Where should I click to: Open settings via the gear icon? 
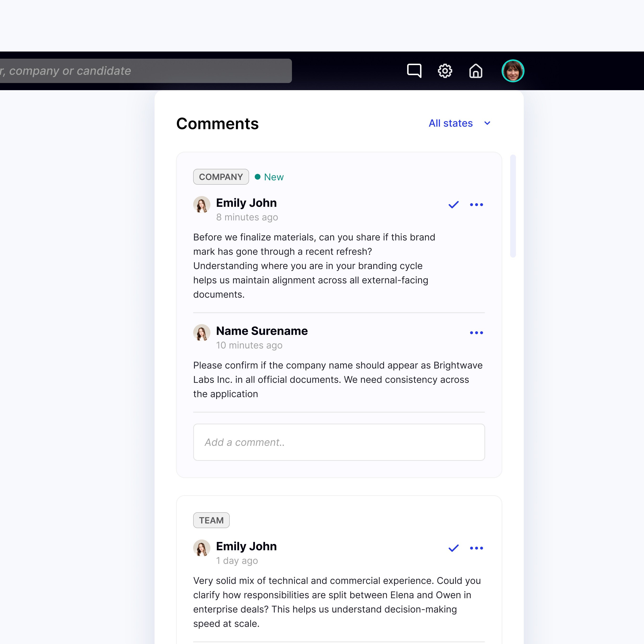(445, 71)
